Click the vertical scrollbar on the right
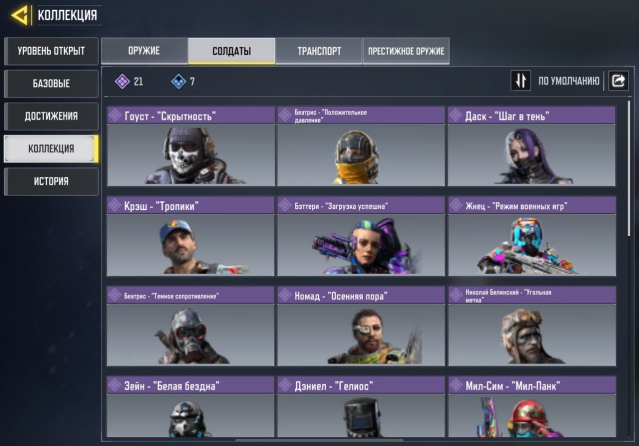 pyautogui.click(x=629, y=168)
